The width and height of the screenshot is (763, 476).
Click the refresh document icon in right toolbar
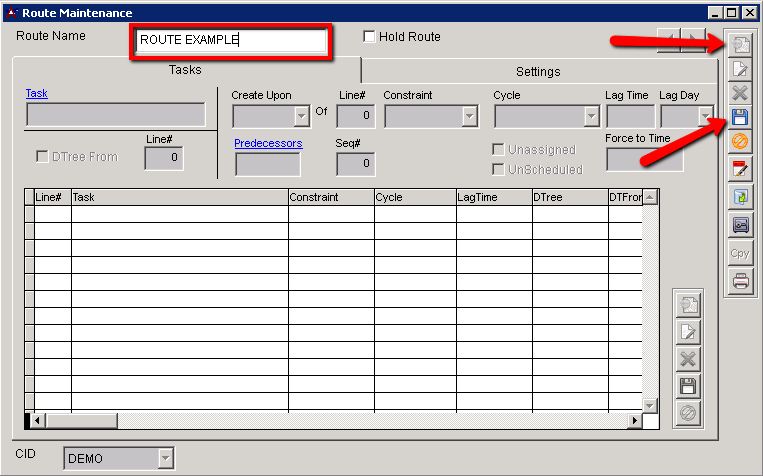pyautogui.click(x=740, y=197)
